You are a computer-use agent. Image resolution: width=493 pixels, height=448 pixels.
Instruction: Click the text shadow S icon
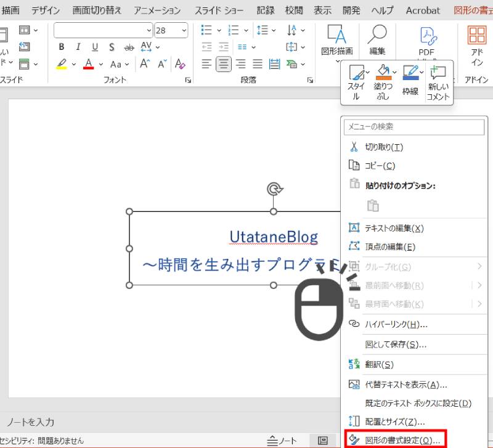(x=111, y=47)
